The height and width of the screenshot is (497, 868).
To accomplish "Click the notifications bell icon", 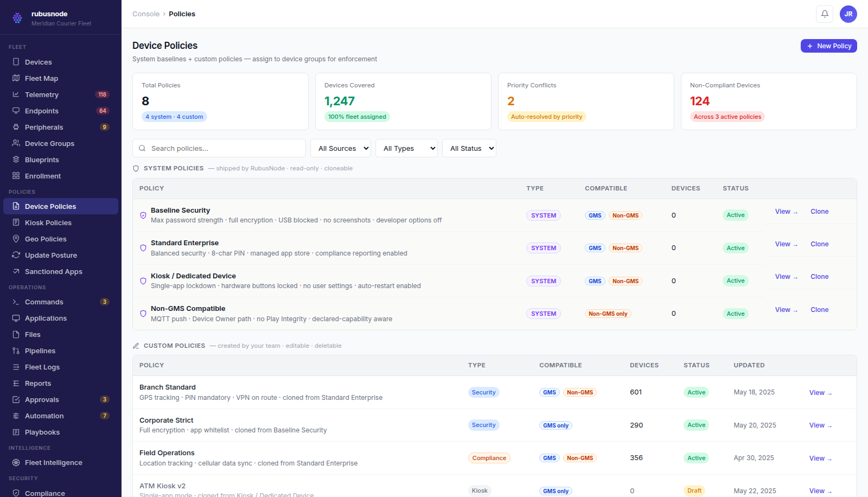I will [x=825, y=14].
